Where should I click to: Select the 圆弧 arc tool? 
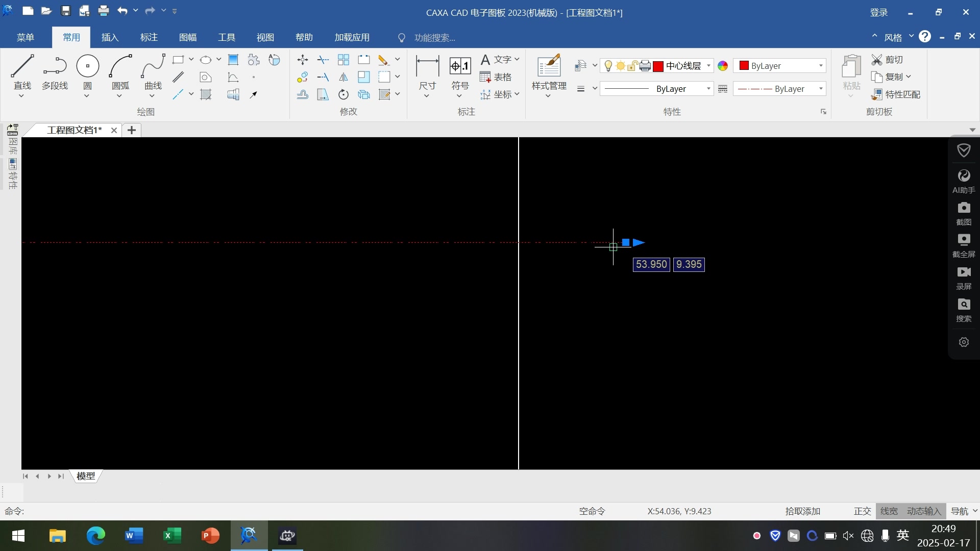[x=120, y=72]
